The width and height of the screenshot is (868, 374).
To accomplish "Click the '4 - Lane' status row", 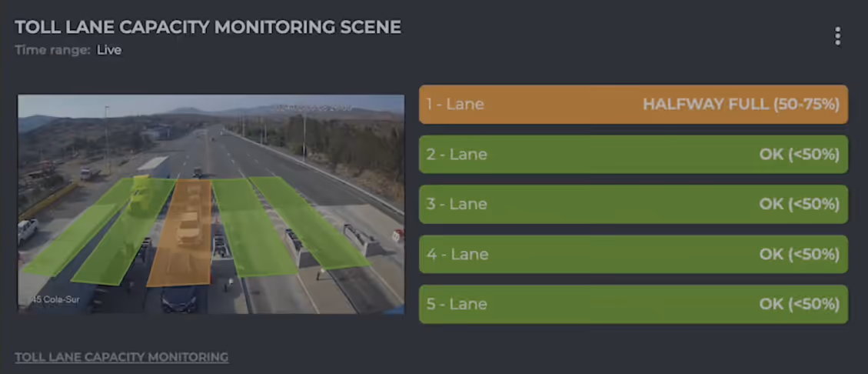I will tap(634, 254).
